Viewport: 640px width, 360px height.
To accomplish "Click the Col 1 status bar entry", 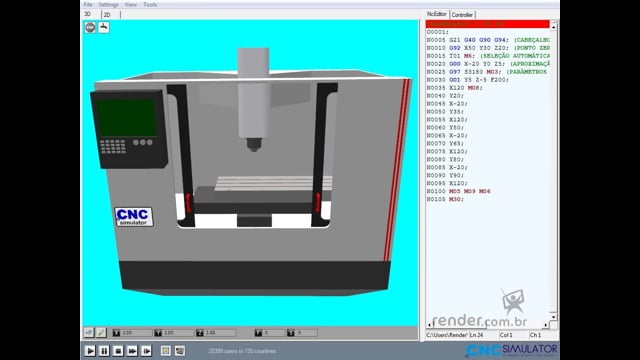I will point(506,335).
